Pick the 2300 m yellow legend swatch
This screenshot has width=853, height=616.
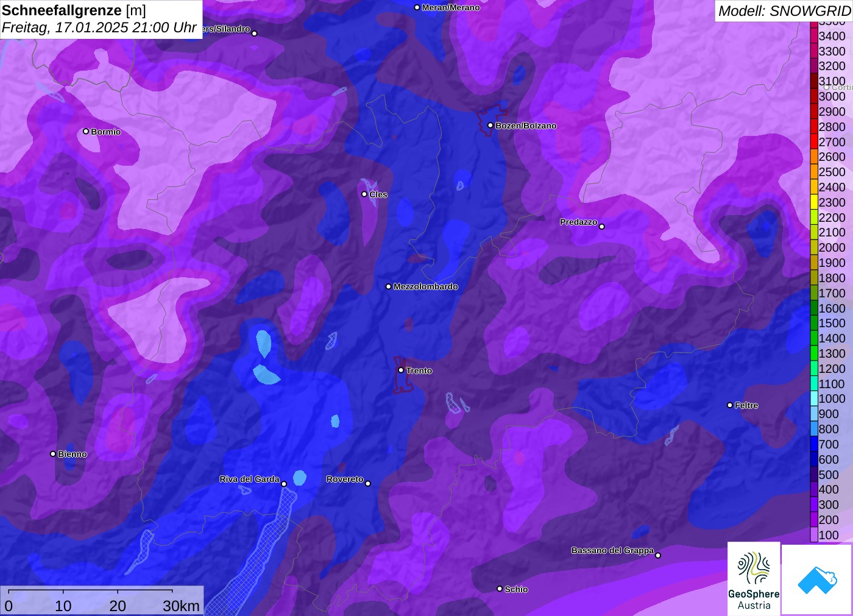[x=814, y=202]
